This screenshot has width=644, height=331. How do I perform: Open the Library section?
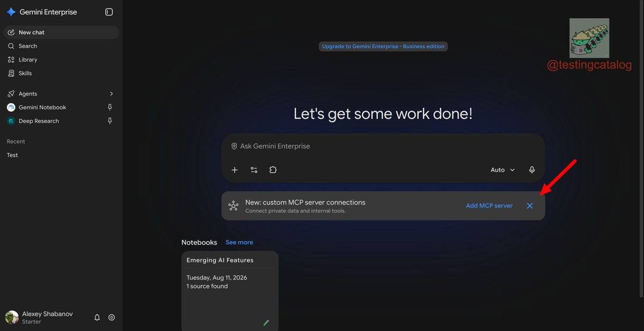[x=61, y=60]
